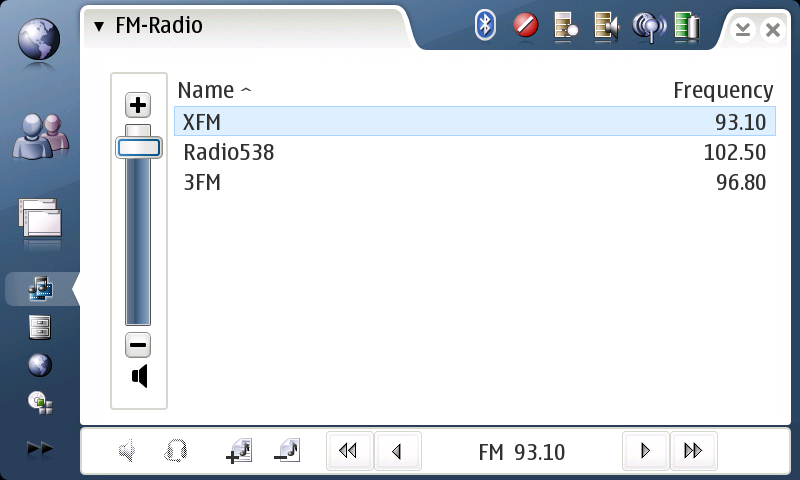Click the red presence status icon

coord(526,25)
